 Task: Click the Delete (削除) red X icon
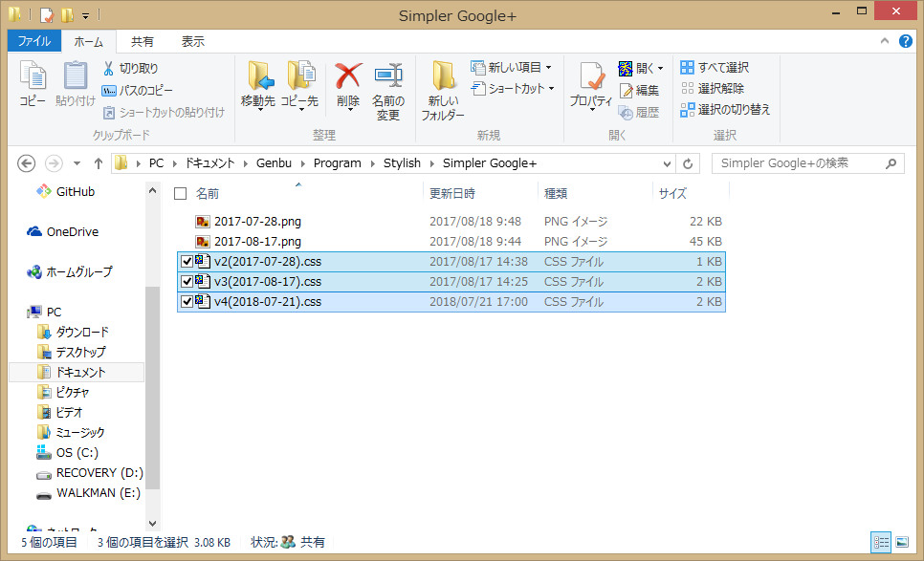pyautogui.click(x=348, y=76)
